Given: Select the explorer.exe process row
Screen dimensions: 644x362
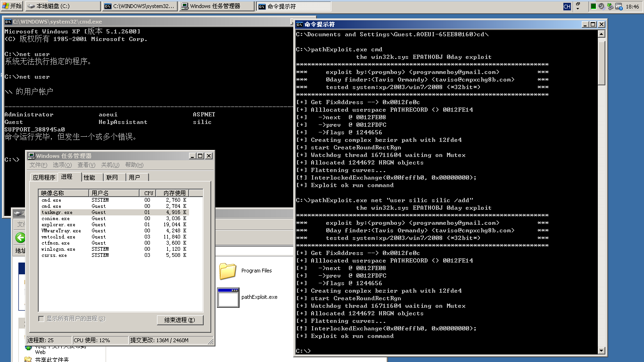Looking at the screenshot, I should click(114, 224).
